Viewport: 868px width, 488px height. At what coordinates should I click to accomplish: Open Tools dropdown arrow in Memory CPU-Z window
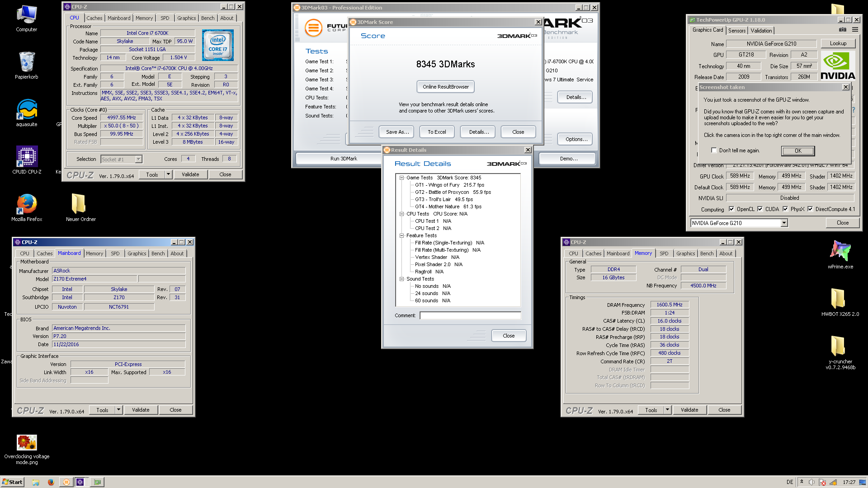(667, 410)
